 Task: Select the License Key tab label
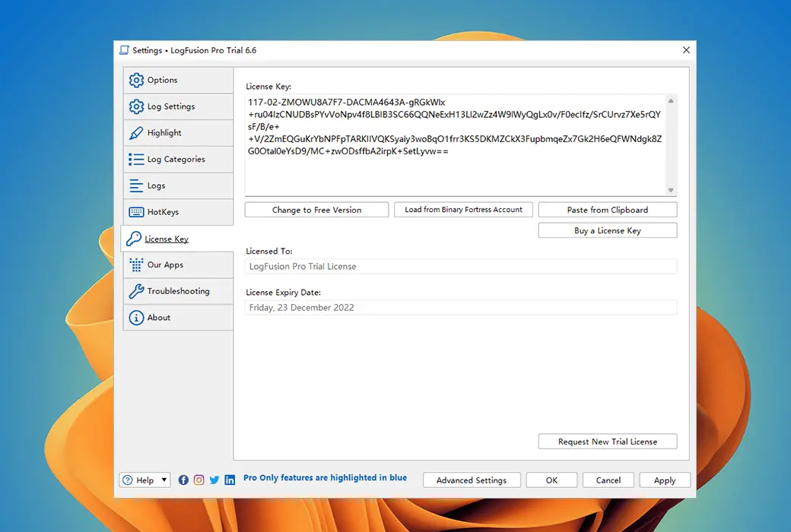(167, 239)
